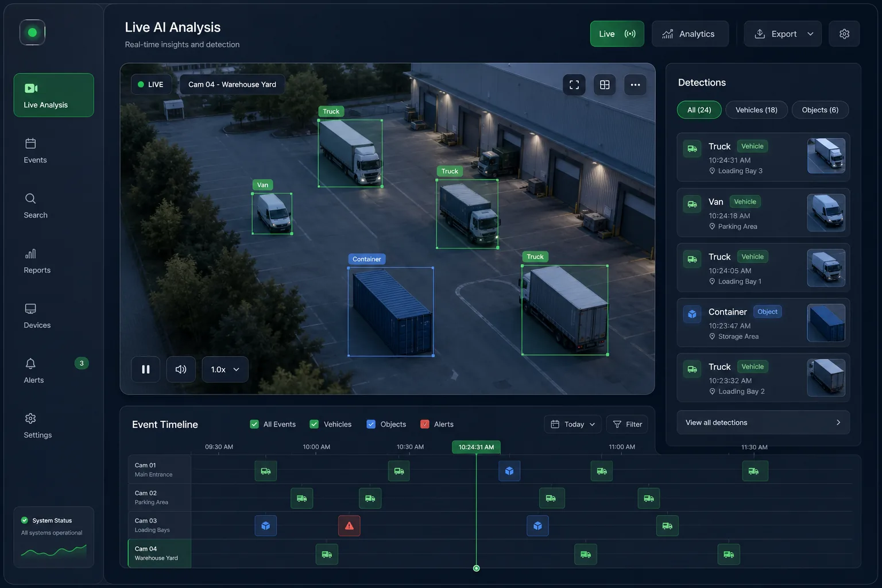Select the Objects (6) tab
The width and height of the screenshot is (882, 588).
[x=820, y=110]
